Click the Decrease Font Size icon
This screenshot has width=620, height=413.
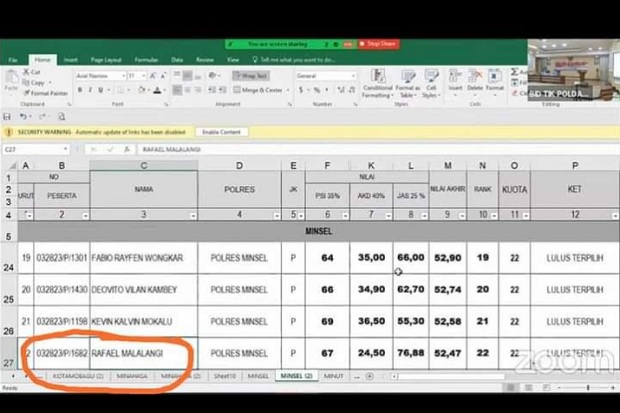point(163,76)
